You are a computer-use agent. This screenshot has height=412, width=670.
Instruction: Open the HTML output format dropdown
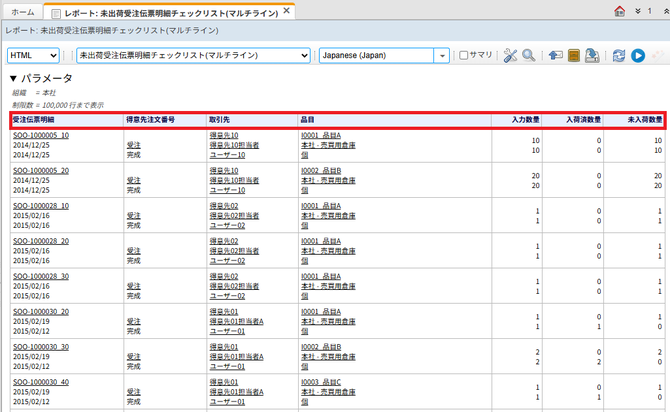pyautogui.click(x=33, y=56)
